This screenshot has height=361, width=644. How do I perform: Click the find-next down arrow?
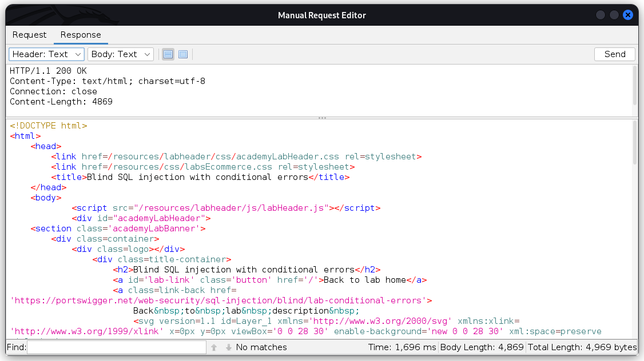coord(228,347)
